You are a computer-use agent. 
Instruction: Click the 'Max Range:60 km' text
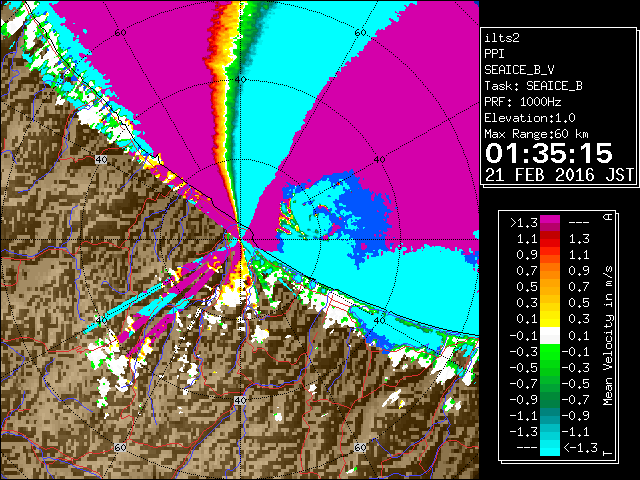pos(537,134)
